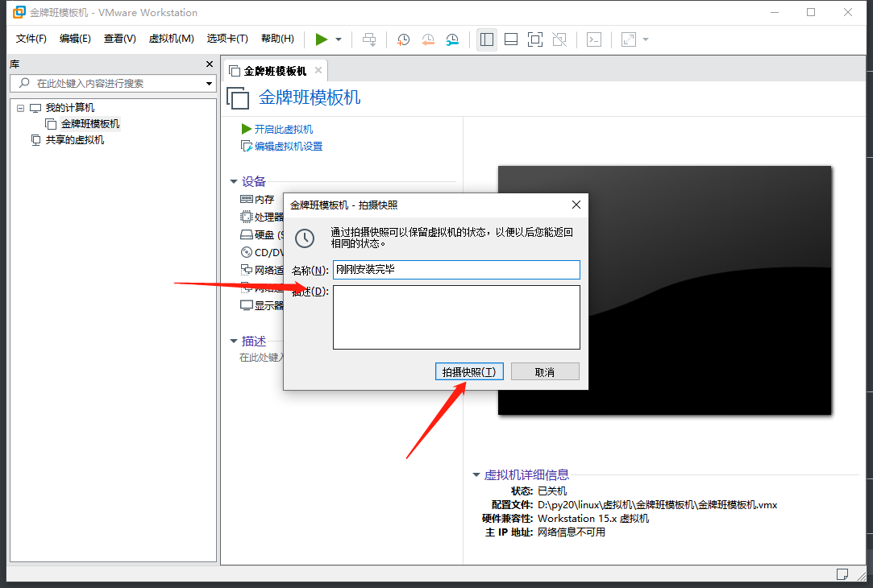This screenshot has height=588, width=873.
Task: Click the 内存 memory device icon
Action: (246, 199)
